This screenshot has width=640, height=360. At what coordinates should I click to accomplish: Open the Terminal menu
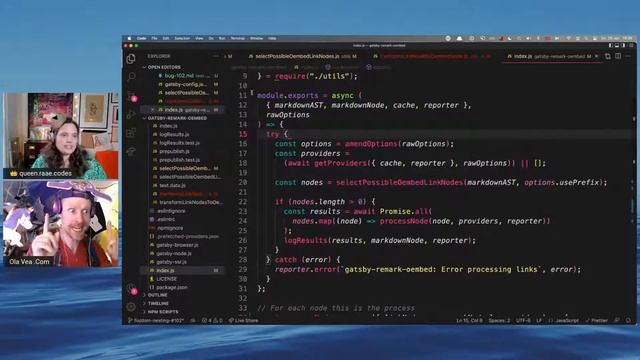[238, 38]
